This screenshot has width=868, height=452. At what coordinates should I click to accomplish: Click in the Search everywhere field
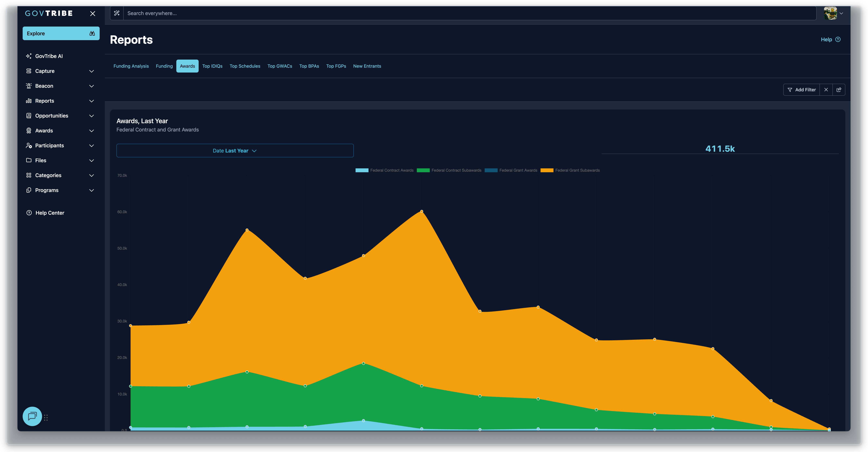470,13
